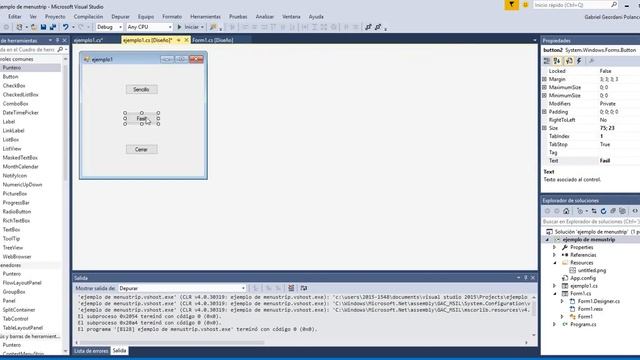Toggle auto-hide pin on Salida panel
Screen dimensions: 640x360
(x=526, y=278)
